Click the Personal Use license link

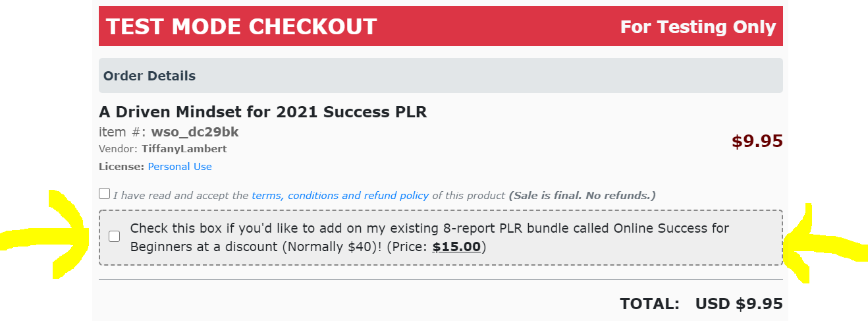(180, 167)
